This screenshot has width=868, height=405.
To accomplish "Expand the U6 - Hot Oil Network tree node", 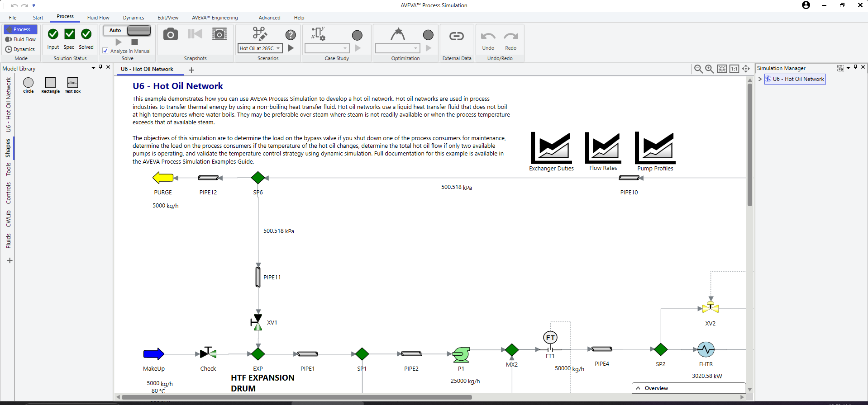I will coord(760,79).
